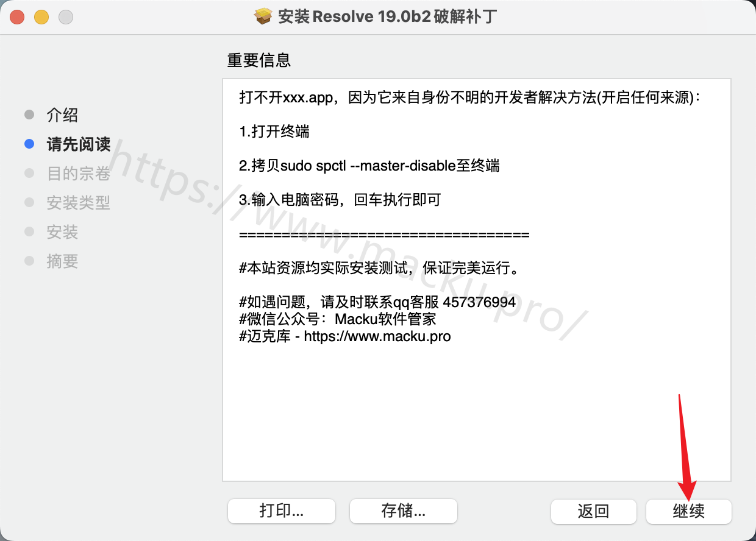Select the 目的宗卷 step in sidebar
Viewport: 756px width, 541px height.
click(x=79, y=174)
